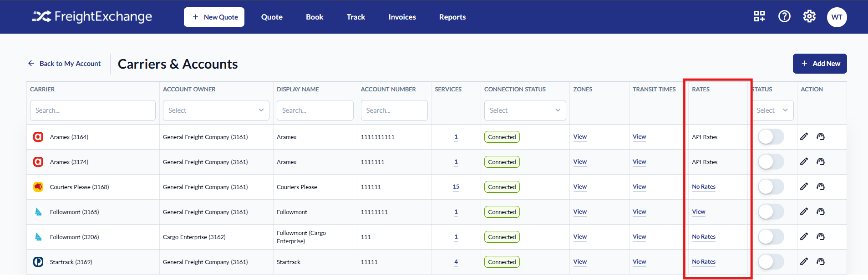
Task: Toggle status switch for Followmont (3206)
Action: click(771, 237)
